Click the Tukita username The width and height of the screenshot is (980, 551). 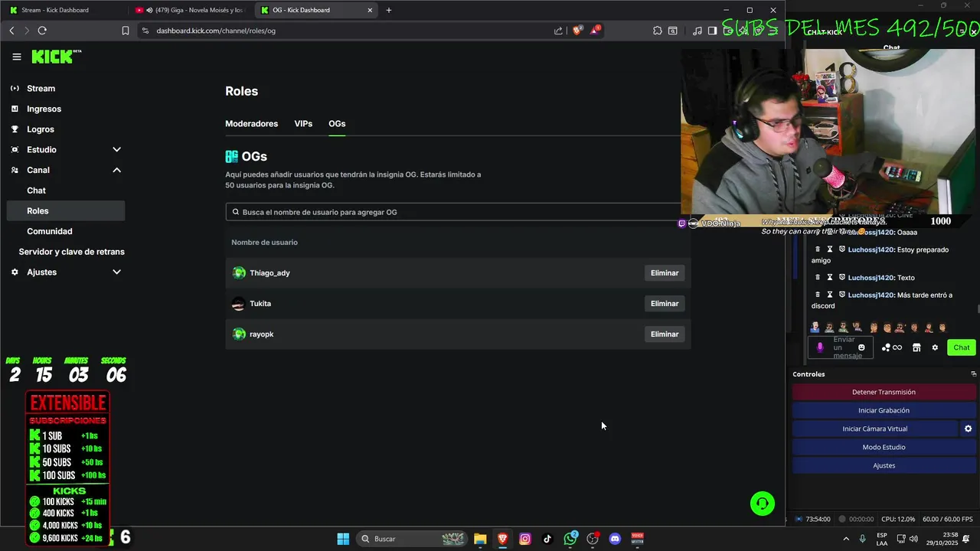click(260, 304)
